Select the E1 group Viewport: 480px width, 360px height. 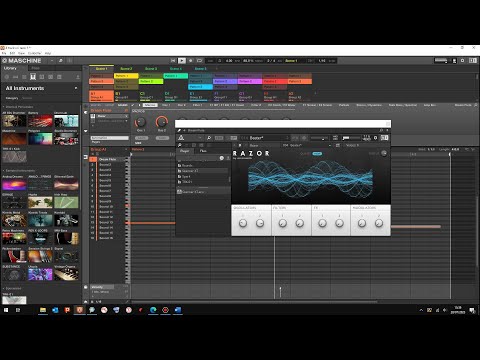(200, 96)
